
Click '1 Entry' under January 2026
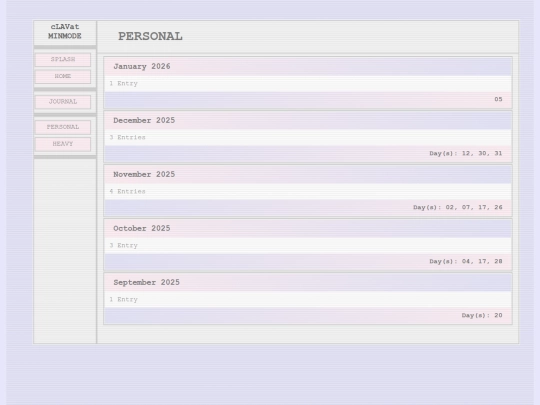[124, 83]
